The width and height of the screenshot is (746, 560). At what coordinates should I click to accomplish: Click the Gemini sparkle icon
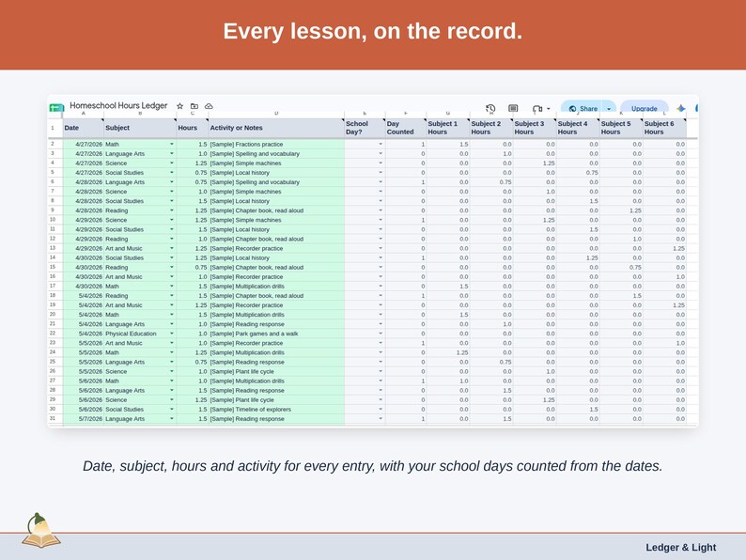(681, 108)
